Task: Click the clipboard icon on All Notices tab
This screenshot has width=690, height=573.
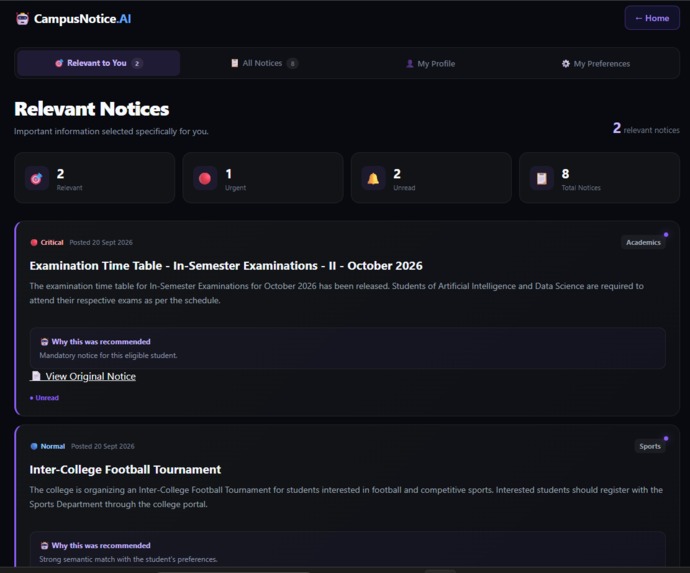Action: pos(235,63)
